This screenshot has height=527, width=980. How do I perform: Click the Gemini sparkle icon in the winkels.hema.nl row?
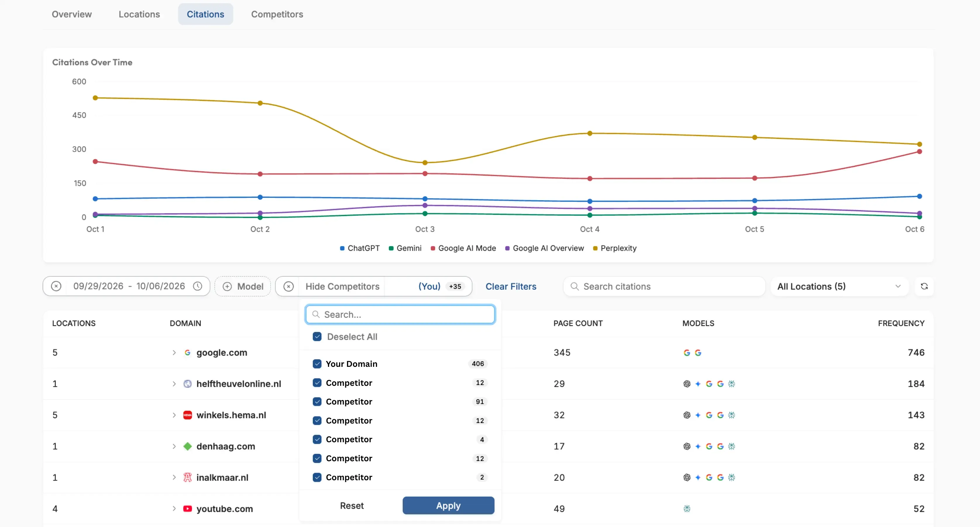point(698,415)
